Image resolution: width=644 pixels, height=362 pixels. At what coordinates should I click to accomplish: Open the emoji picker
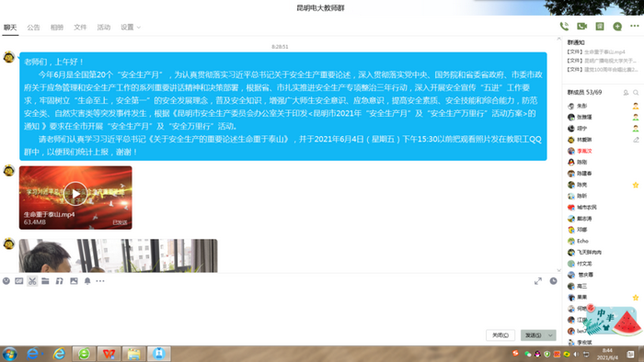[6, 281]
